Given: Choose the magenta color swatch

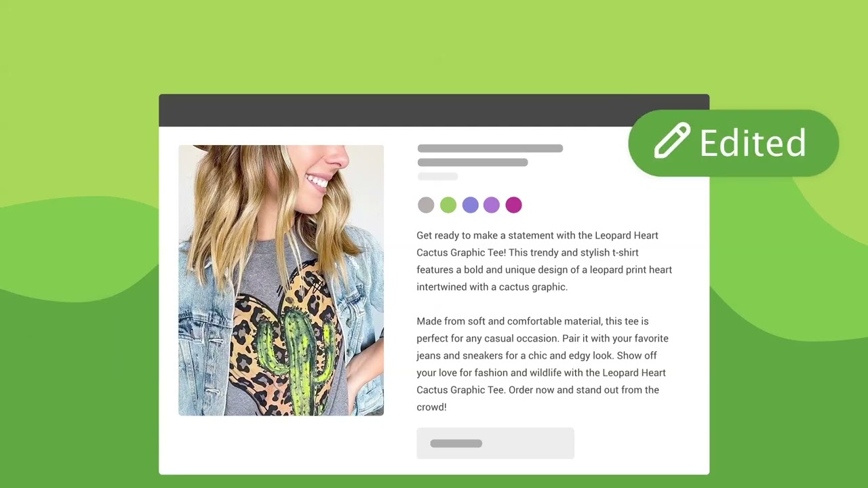Looking at the screenshot, I should (x=514, y=205).
